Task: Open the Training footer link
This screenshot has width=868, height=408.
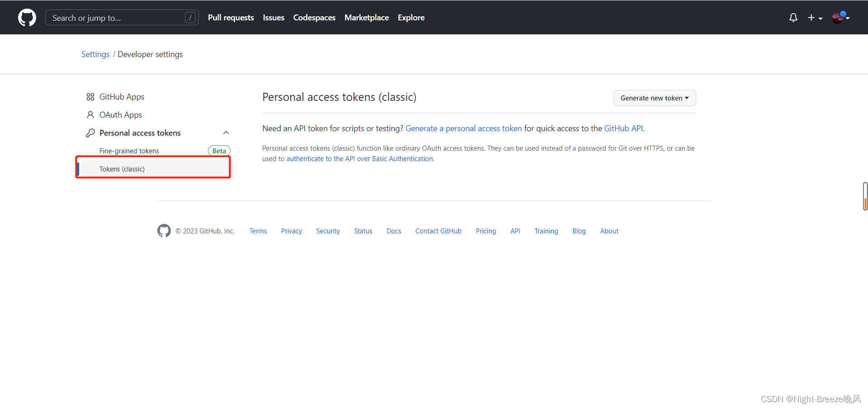Action: coord(546,231)
